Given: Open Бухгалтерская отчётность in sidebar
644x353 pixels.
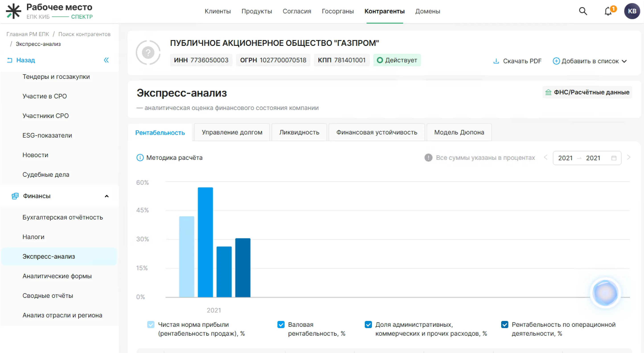Looking at the screenshot, I should click(63, 217).
